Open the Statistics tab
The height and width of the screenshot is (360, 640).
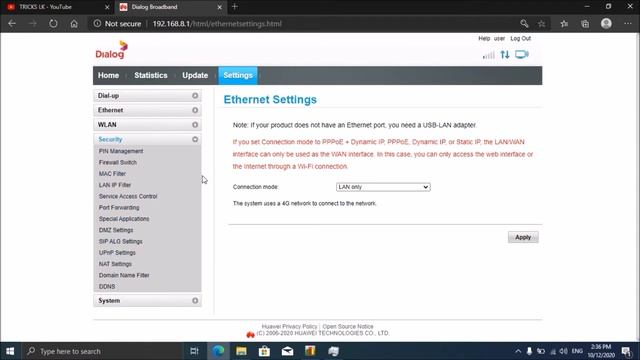pos(151,76)
